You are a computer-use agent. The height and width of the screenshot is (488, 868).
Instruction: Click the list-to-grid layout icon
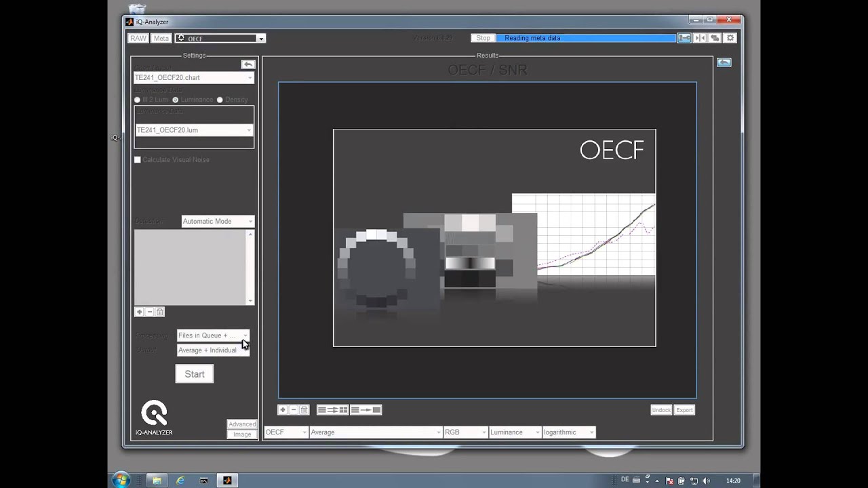(x=333, y=410)
